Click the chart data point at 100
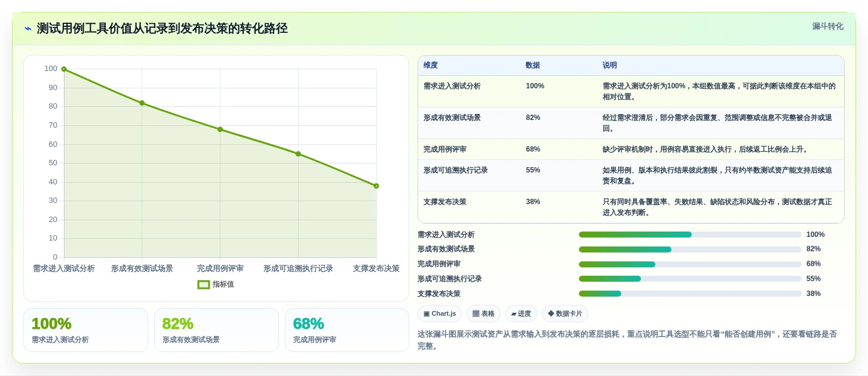This screenshot has width=868, height=376. (64, 69)
